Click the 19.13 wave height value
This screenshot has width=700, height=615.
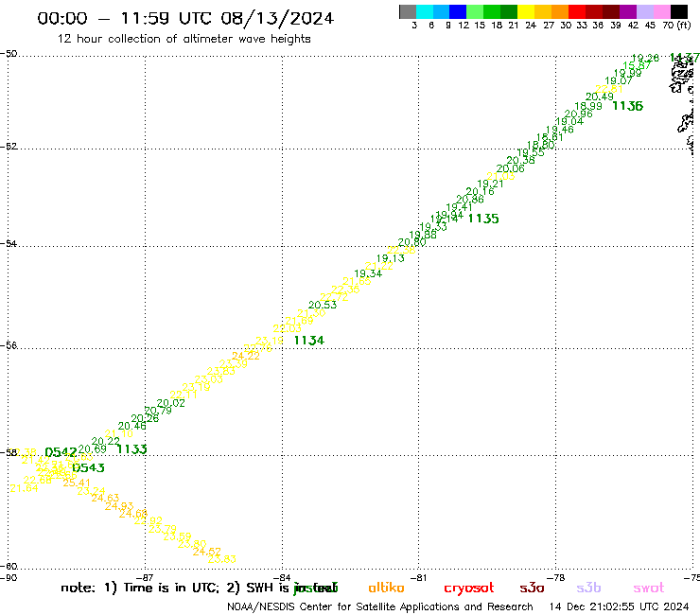click(391, 258)
